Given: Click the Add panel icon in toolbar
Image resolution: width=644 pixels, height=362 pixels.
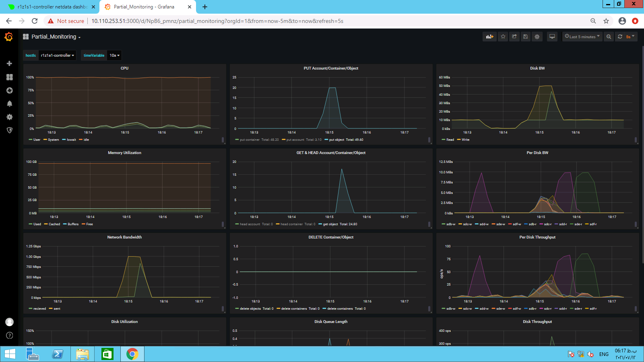Looking at the screenshot, I should coord(489,37).
